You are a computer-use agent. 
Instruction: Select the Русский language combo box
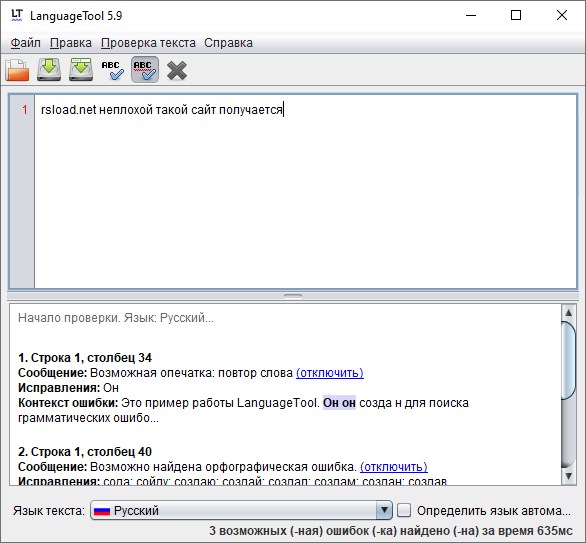(241, 510)
